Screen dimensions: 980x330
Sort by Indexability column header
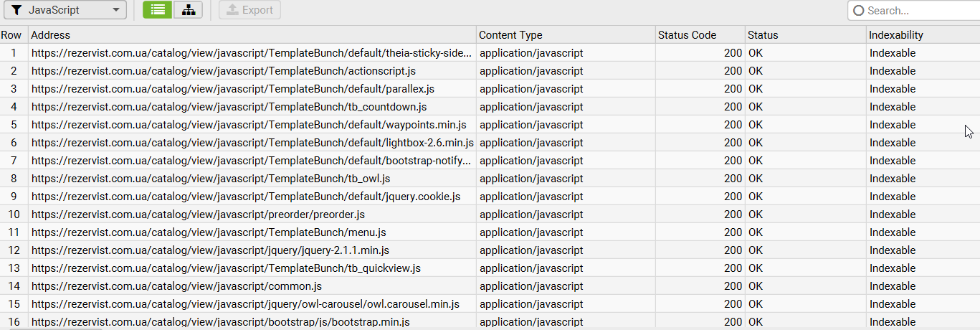click(896, 34)
